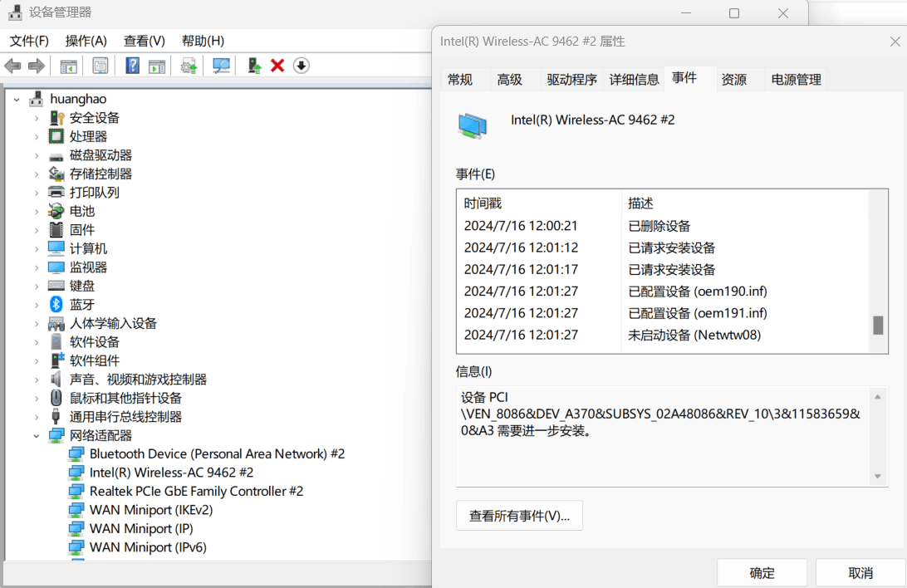Click the 通用串行总线控制器 USB icon
Viewport: 907px width, 588px height.
[x=56, y=416]
